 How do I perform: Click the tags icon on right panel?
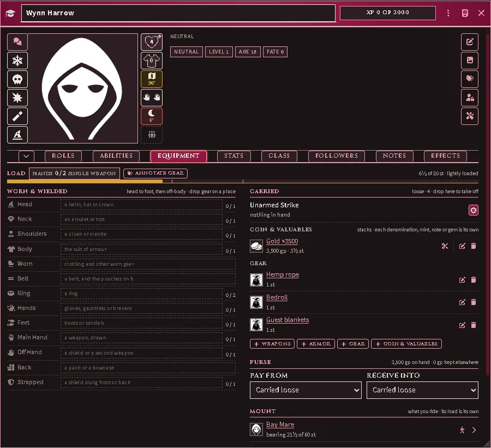[x=470, y=79]
